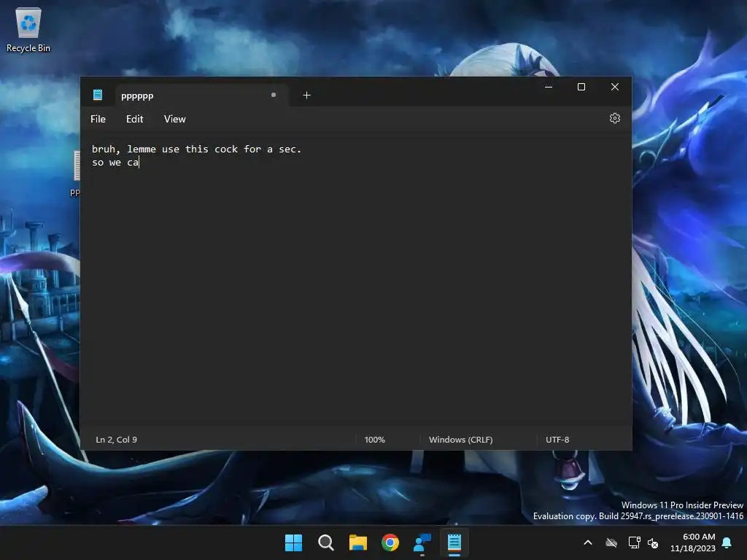Image resolution: width=747 pixels, height=560 pixels.
Task: Switch to Notepad from taskbar
Action: click(x=454, y=542)
